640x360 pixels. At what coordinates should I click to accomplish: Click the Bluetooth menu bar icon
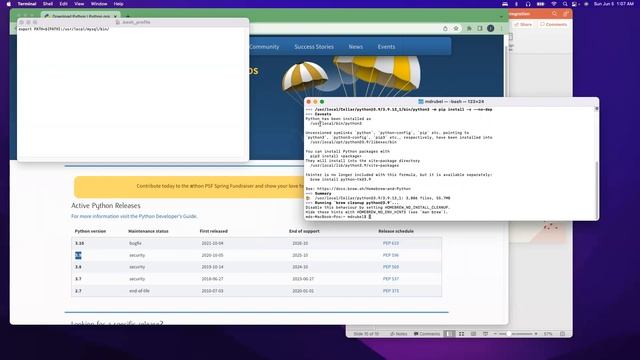(516, 4)
